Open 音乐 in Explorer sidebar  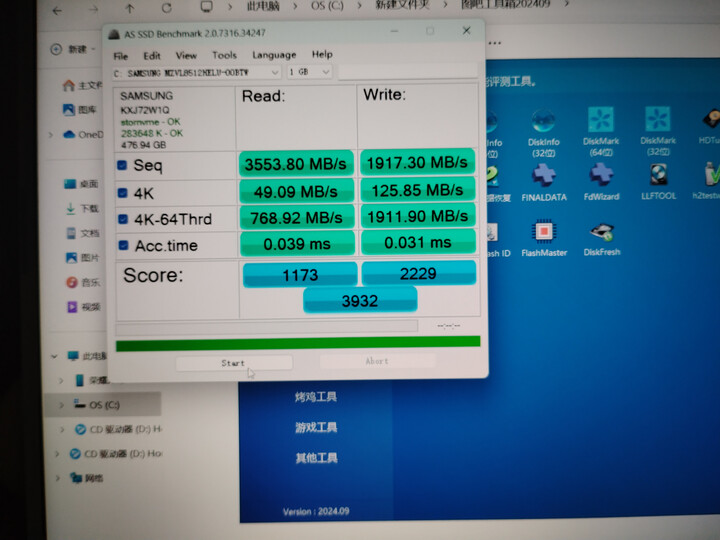point(83,282)
